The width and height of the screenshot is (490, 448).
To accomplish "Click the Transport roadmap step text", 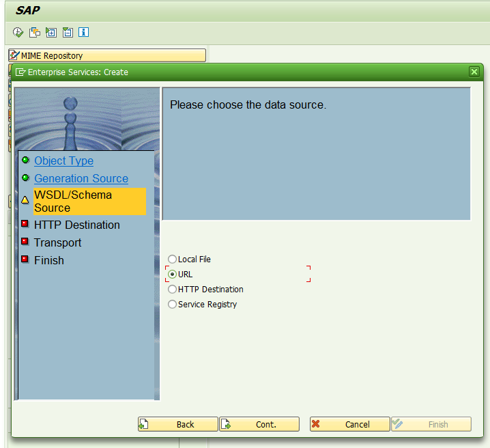I will click(57, 242).
